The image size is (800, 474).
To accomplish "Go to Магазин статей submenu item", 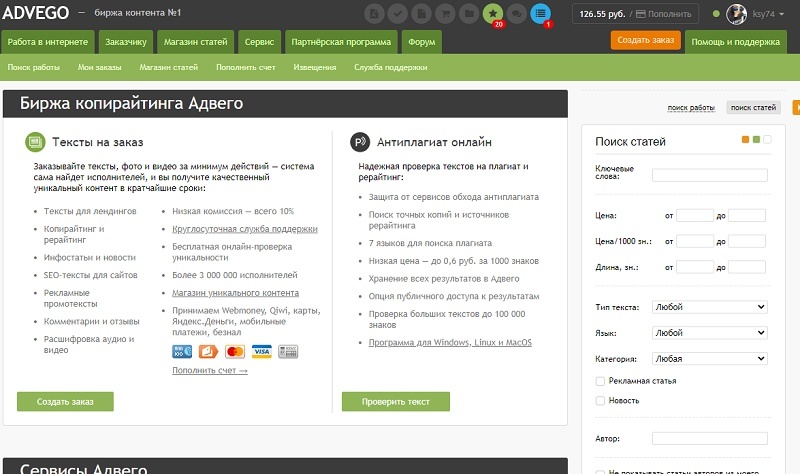I will [169, 67].
